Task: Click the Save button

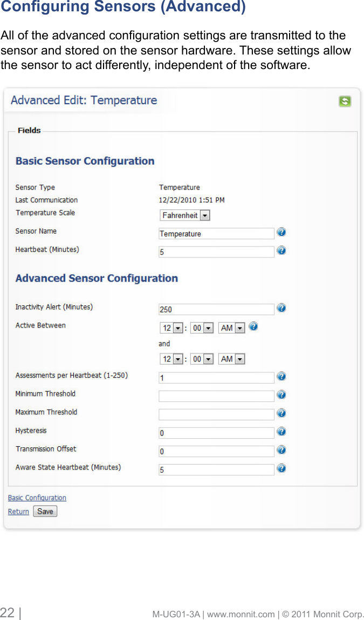Action: point(45,511)
